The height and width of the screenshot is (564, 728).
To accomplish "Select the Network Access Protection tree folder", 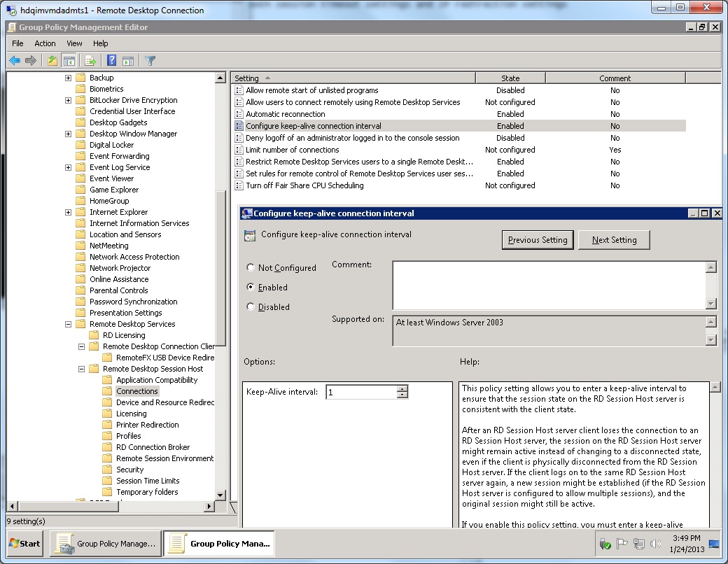I will tap(134, 257).
